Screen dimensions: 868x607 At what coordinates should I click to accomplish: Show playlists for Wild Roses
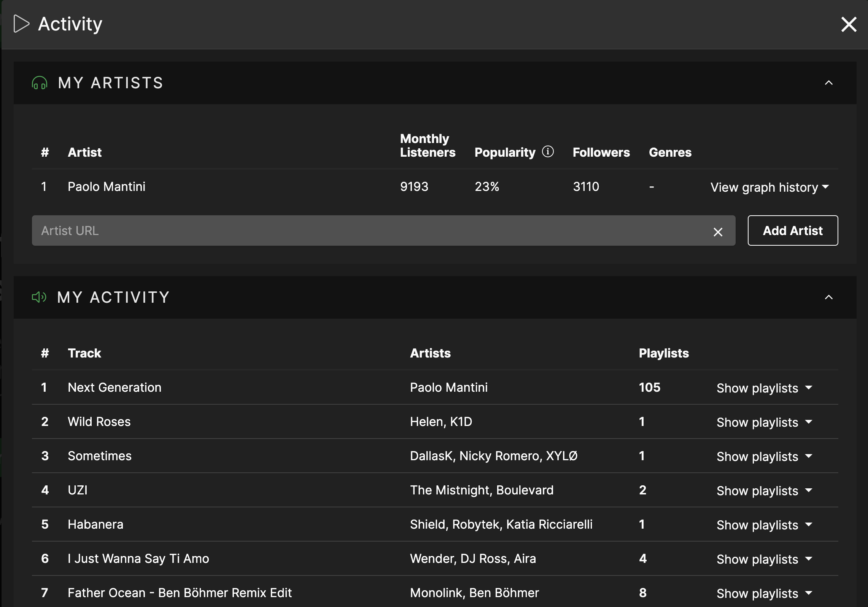coord(765,422)
